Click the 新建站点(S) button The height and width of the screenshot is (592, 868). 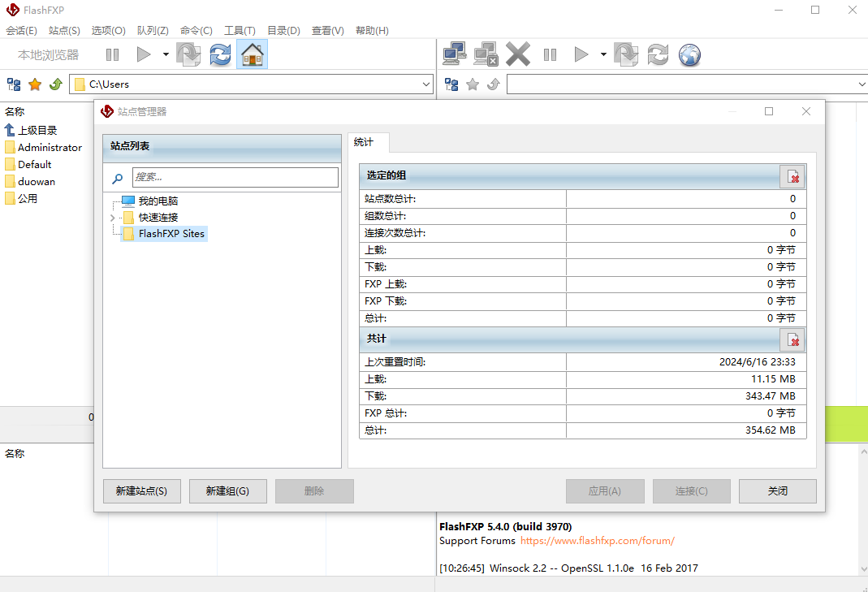142,491
